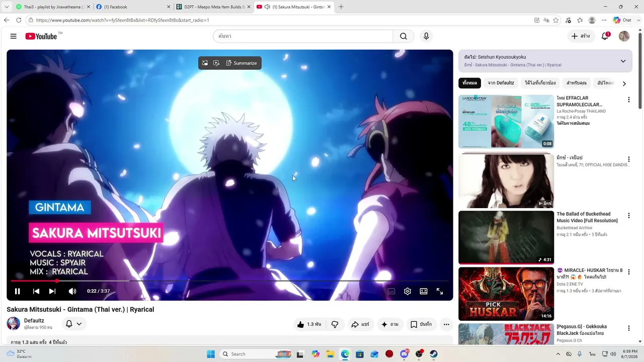Visit the Defaultz channel name link
This screenshot has width=644, height=362.
pos(34,320)
